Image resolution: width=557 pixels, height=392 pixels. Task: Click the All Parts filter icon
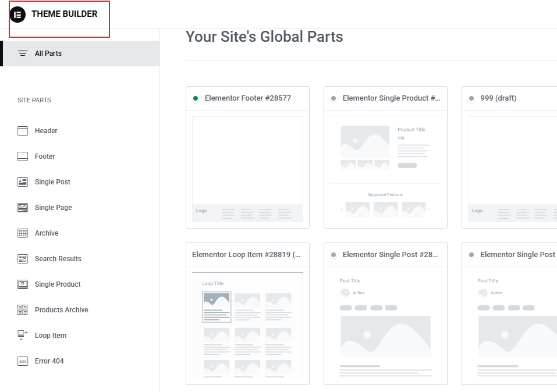23,54
